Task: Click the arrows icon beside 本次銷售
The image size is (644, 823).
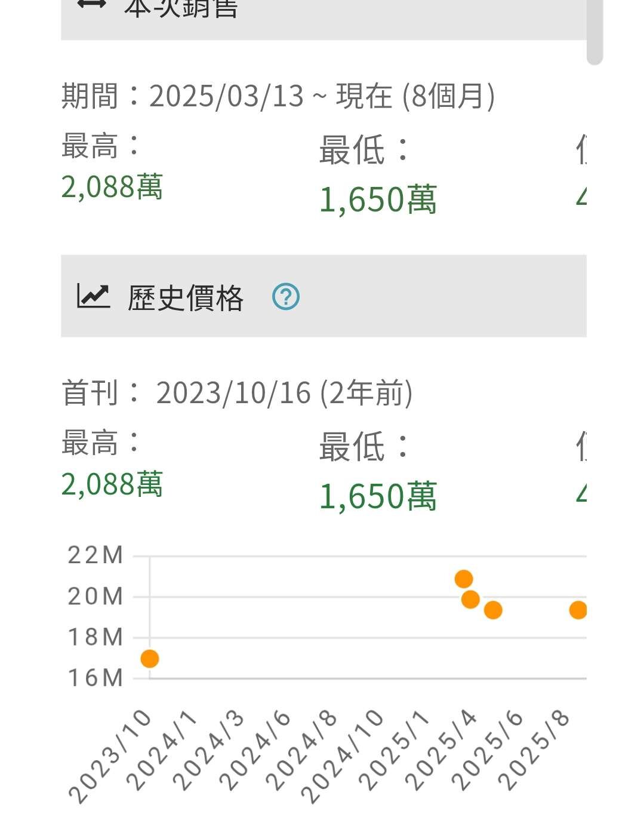Action: tap(91, 5)
